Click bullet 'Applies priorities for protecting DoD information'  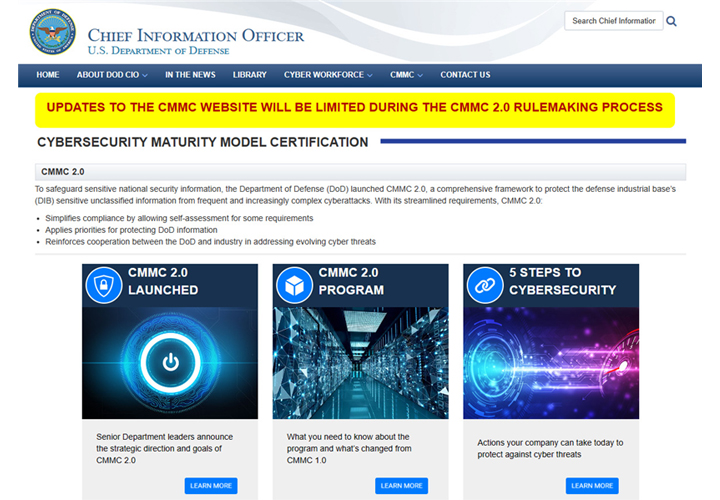[x=131, y=230]
